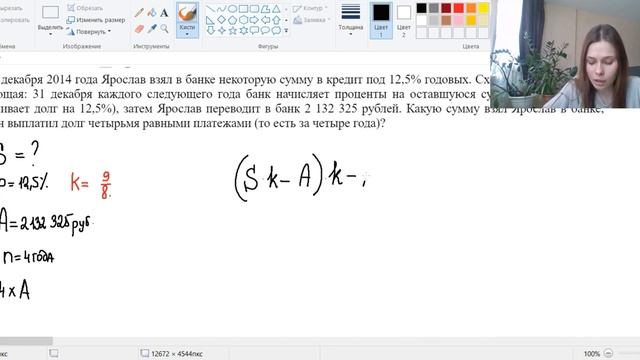The width and height of the screenshot is (640, 360).
Task: Choose the Rectangle shape
Action: tap(243, 9)
